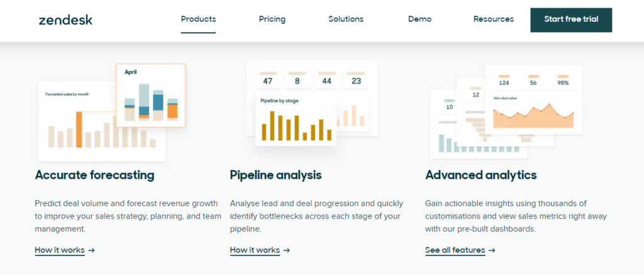This screenshot has height=275, width=644.
Task: Click the Start free trial button
Action: pyautogui.click(x=571, y=19)
